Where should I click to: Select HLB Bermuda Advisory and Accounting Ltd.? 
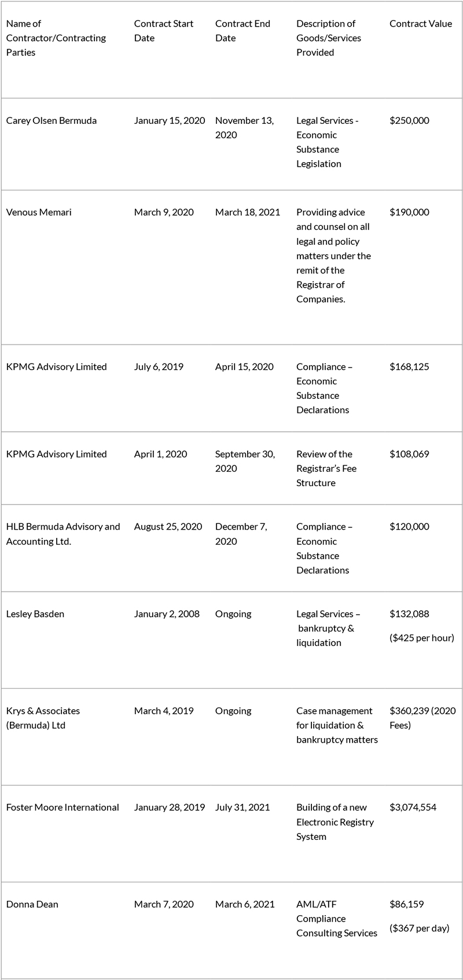click(63, 534)
